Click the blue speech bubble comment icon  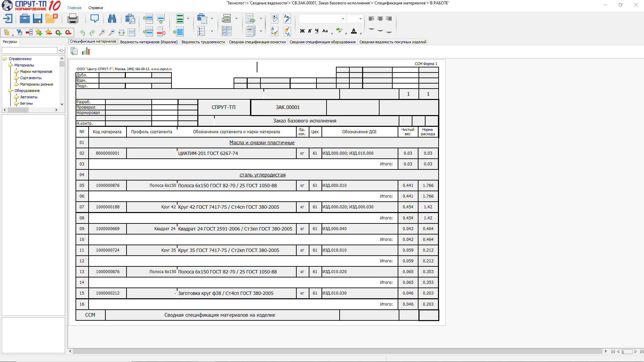tap(94, 19)
